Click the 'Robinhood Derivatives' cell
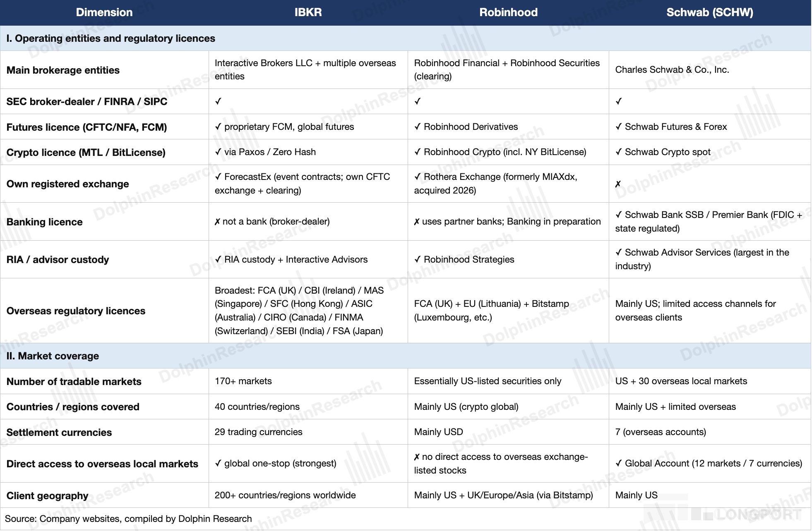The image size is (812, 531). 466,127
